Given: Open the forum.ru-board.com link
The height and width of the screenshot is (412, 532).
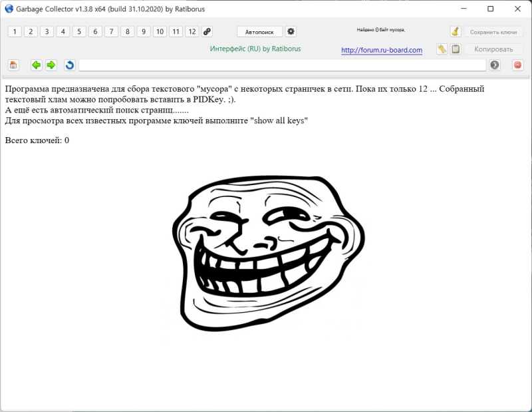Looking at the screenshot, I should click(x=382, y=51).
